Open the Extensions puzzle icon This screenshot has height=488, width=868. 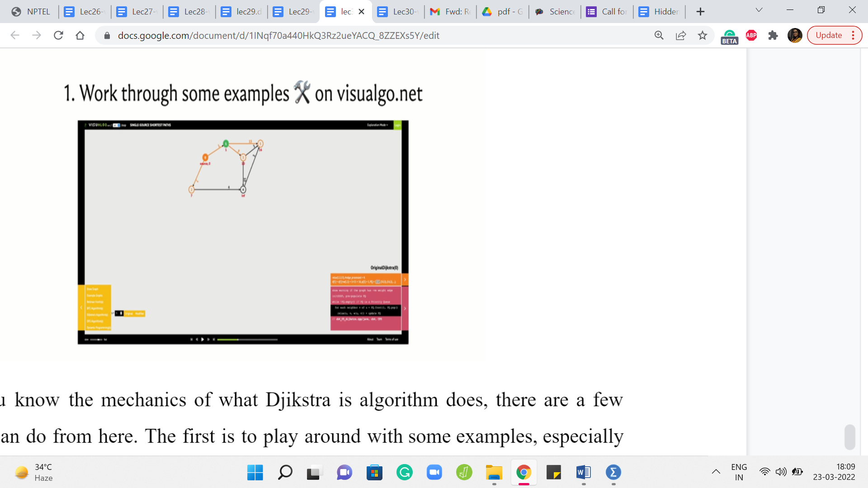[773, 35]
